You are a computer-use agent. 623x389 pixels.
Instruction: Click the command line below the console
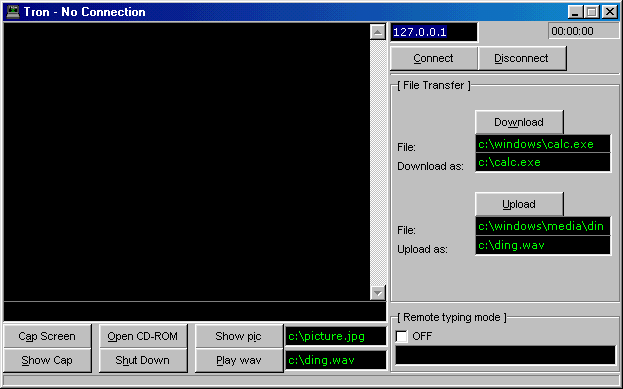(x=195, y=311)
